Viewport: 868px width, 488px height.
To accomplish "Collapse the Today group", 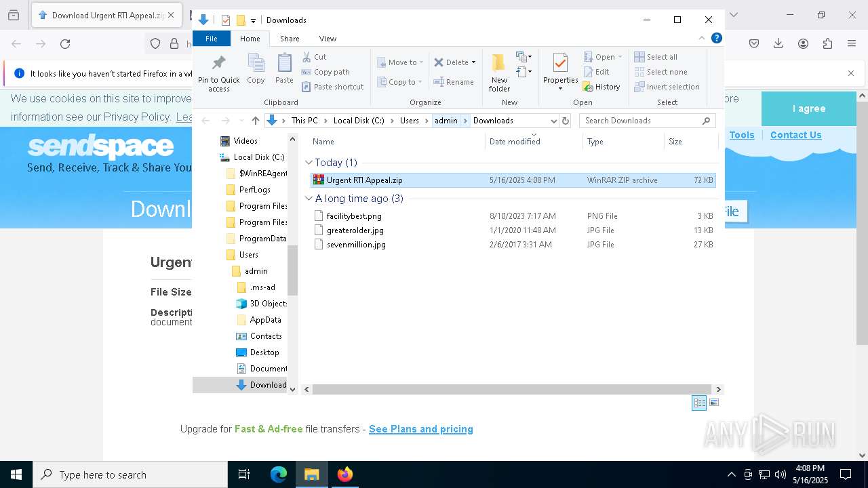I will click(x=309, y=163).
